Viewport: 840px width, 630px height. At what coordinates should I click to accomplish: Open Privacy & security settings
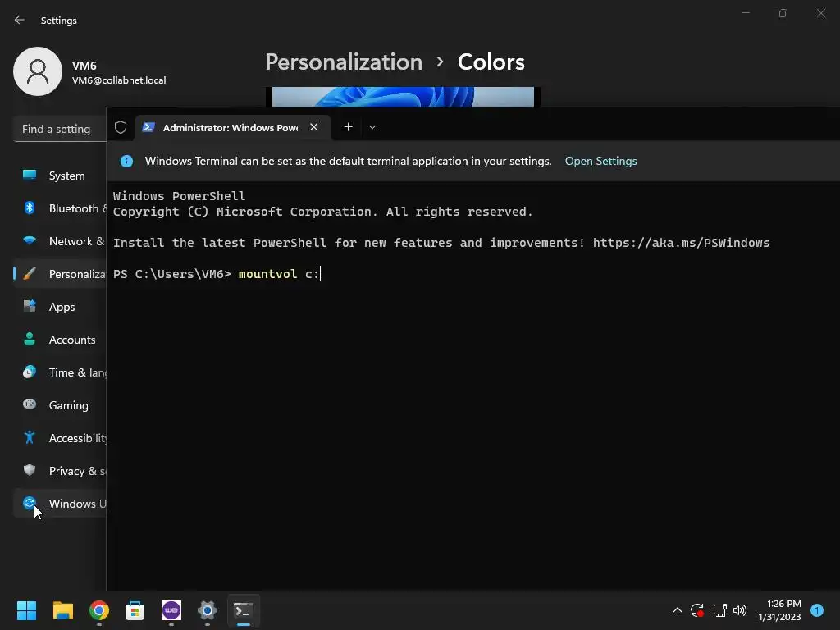click(59, 471)
